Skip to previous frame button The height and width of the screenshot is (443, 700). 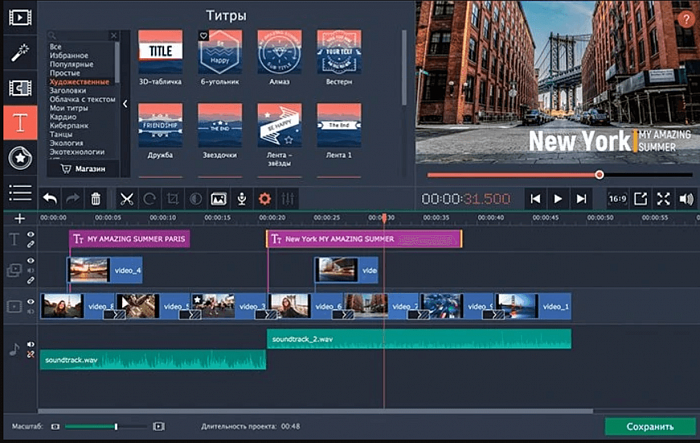(535, 199)
